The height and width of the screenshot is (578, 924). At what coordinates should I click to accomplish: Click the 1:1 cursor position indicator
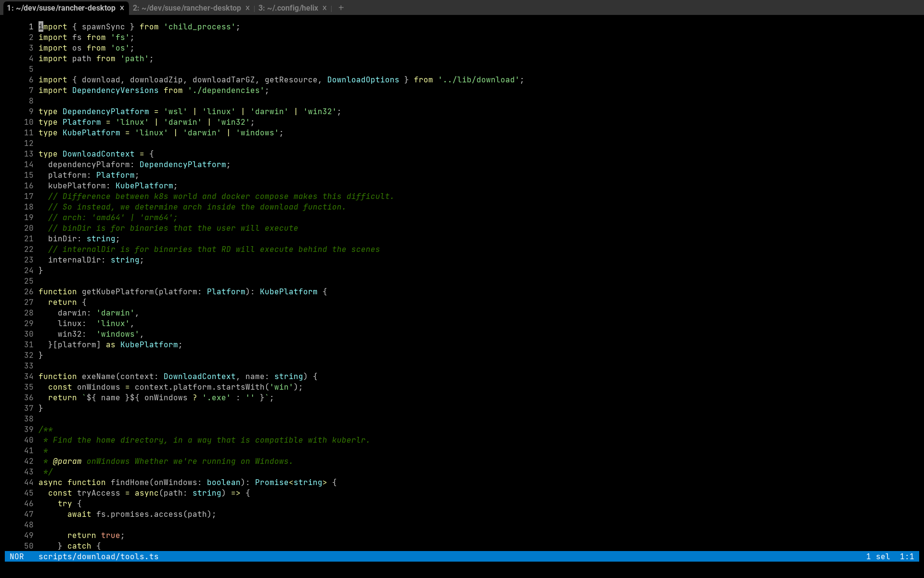point(907,556)
